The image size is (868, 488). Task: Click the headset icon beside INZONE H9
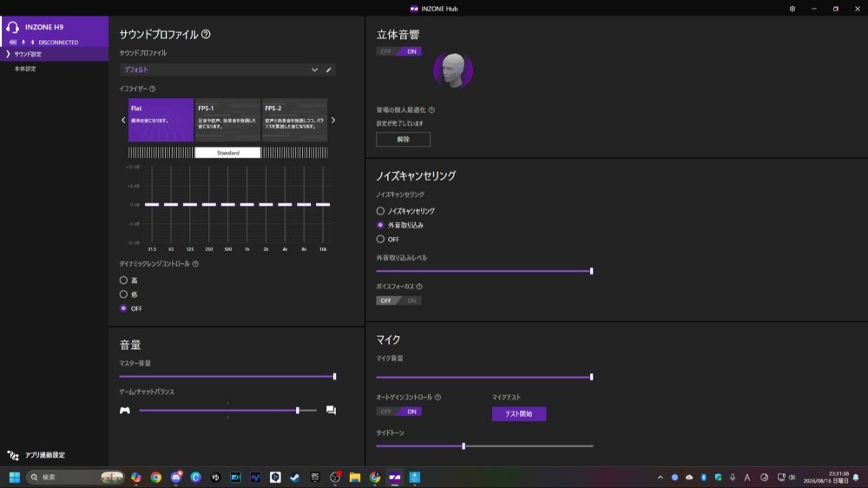[x=13, y=27]
